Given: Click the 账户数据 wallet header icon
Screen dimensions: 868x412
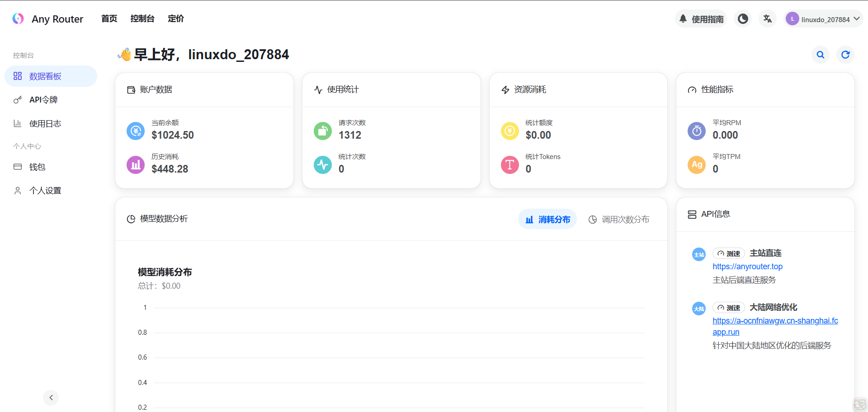Looking at the screenshot, I should click(x=131, y=90).
